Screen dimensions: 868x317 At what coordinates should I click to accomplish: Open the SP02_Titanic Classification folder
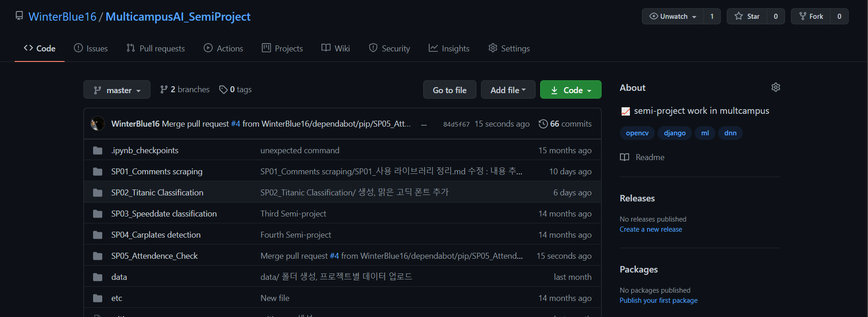tap(157, 193)
